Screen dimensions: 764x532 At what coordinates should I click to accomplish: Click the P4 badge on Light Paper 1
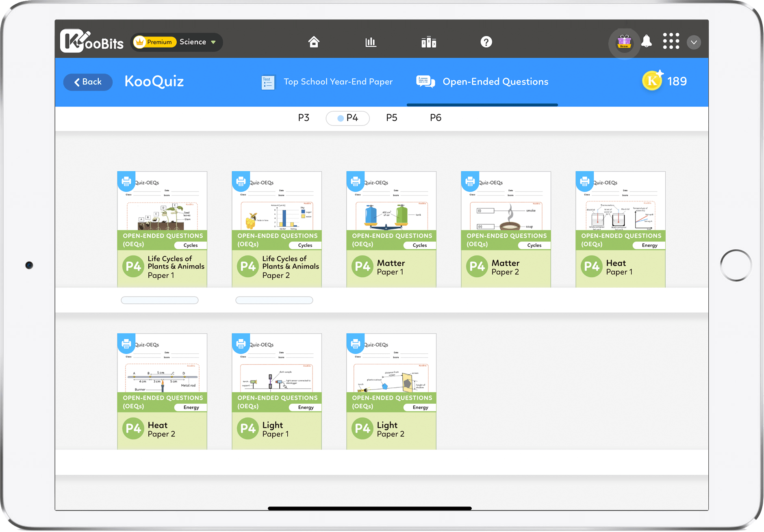pos(247,428)
